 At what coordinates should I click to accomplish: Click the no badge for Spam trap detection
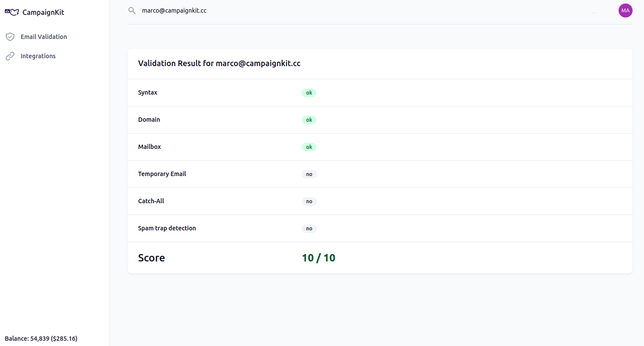309,229
